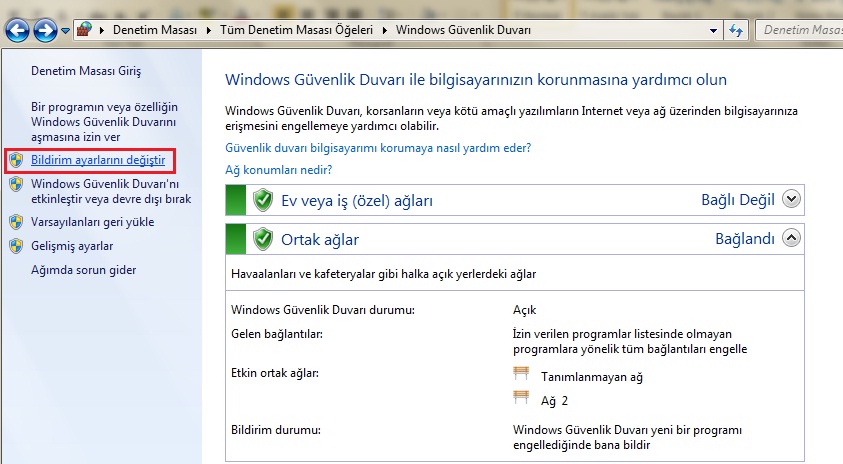Click the Back navigation arrow button
This screenshot has height=464, width=843.
(x=17, y=30)
